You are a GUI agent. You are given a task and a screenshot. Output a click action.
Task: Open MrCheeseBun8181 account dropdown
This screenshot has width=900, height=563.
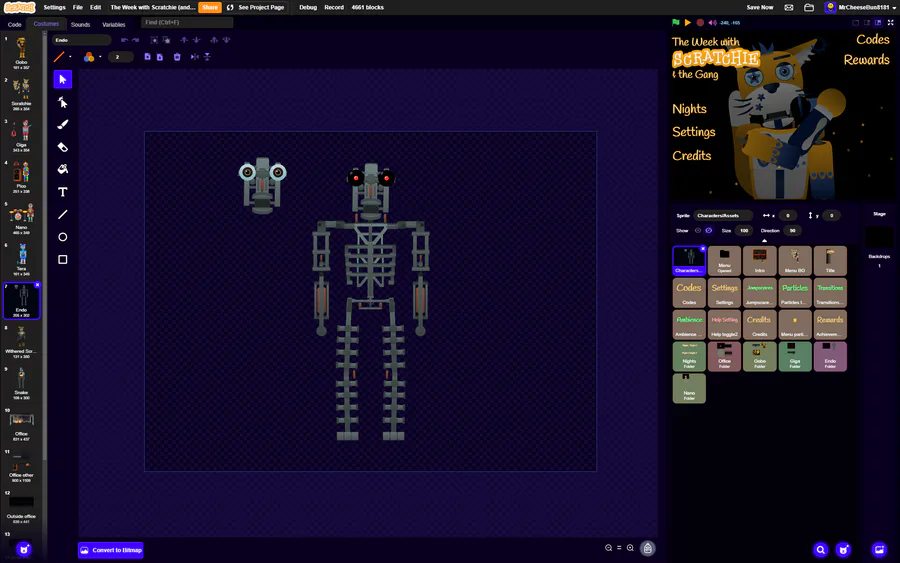(860, 7)
